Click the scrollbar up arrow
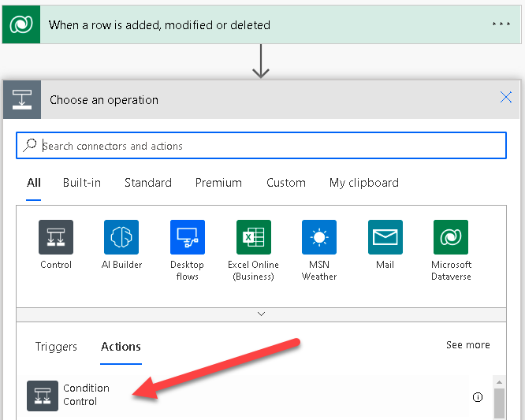Screen dimensions: 525x420 tap(499, 382)
